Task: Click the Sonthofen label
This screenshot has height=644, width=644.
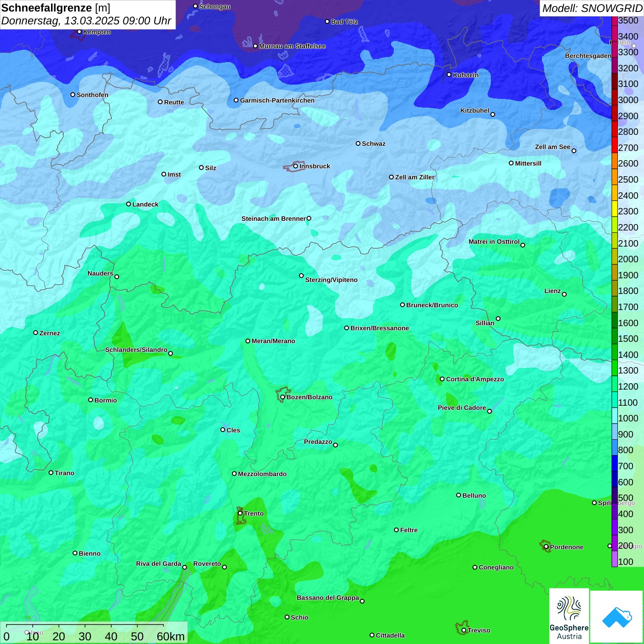Action: pos(92,95)
